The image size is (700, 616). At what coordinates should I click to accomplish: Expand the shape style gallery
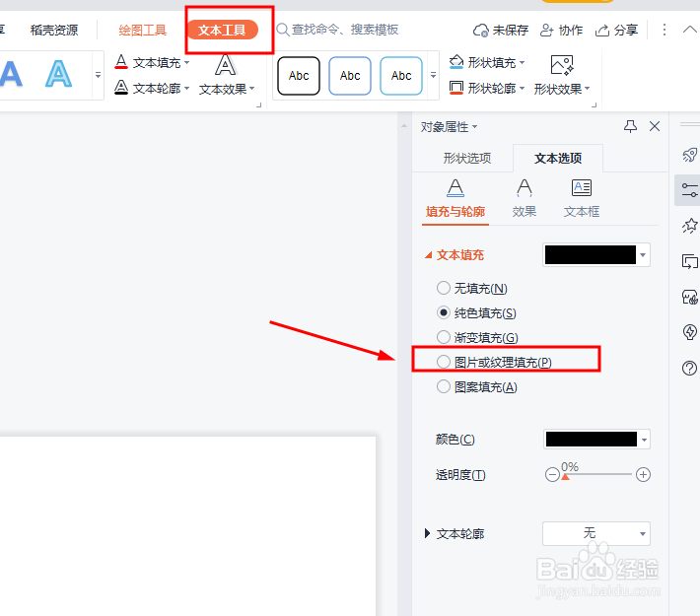click(x=433, y=75)
